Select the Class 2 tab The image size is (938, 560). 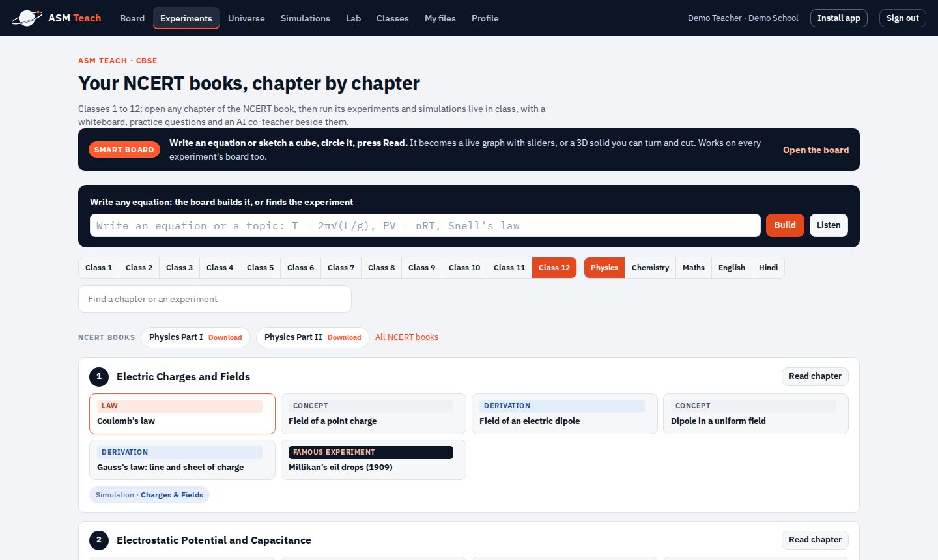point(139,268)
